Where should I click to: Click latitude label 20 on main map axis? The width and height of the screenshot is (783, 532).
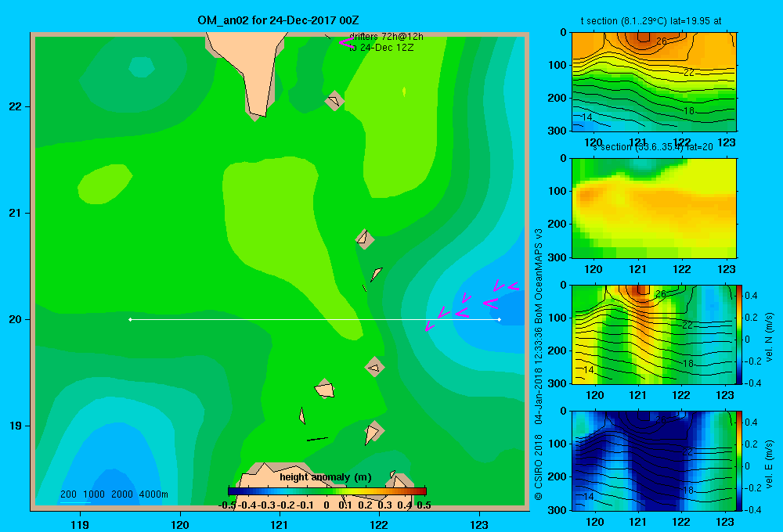[16, 319]
